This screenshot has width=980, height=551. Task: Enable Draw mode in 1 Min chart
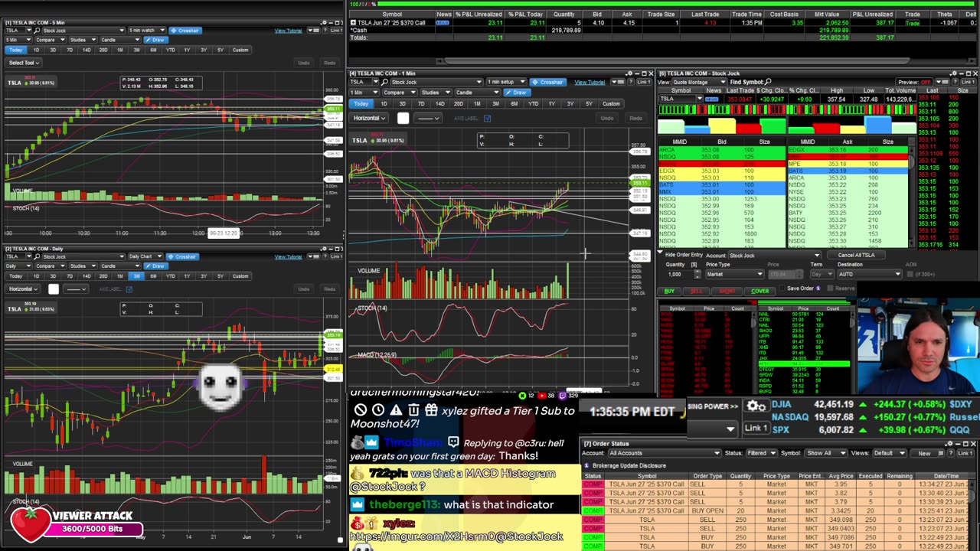tap(519, 93)
